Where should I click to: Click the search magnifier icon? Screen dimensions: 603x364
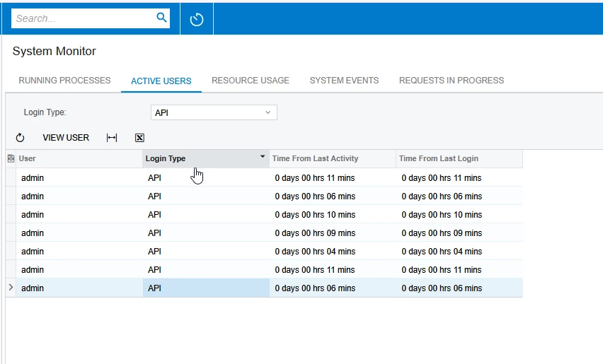coord(161,17)
